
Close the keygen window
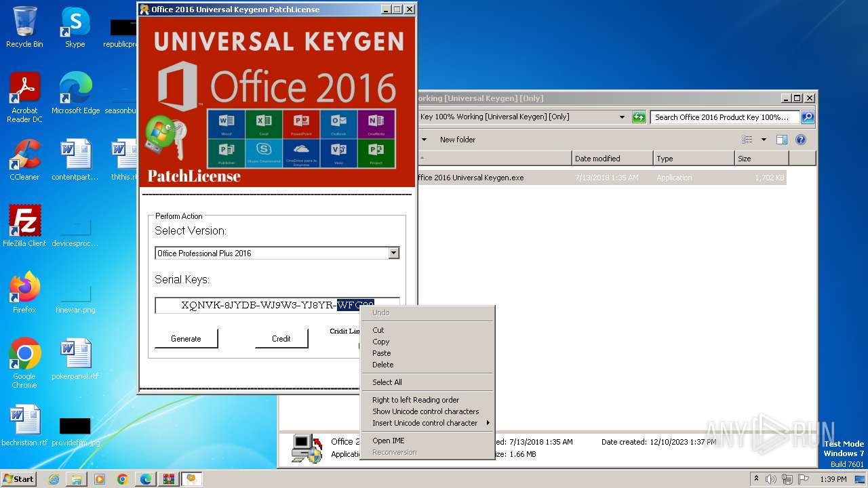[x=409, y=9]
